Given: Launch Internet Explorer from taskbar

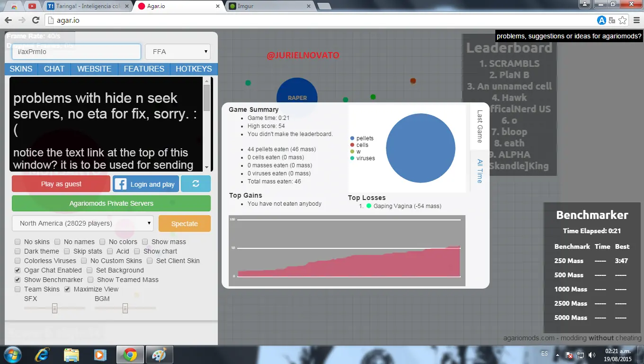Looking at the screenshot, I should [x=42, y=355].
